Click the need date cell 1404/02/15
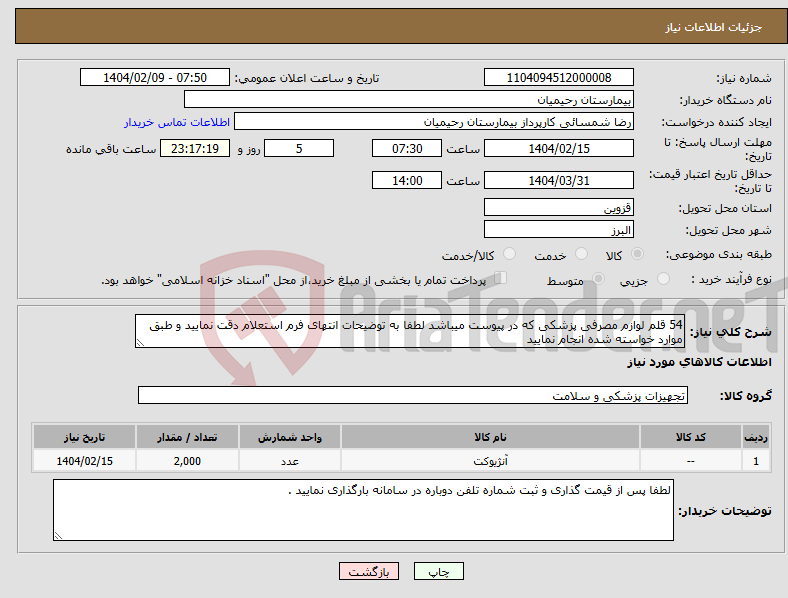 pos(84,461)
